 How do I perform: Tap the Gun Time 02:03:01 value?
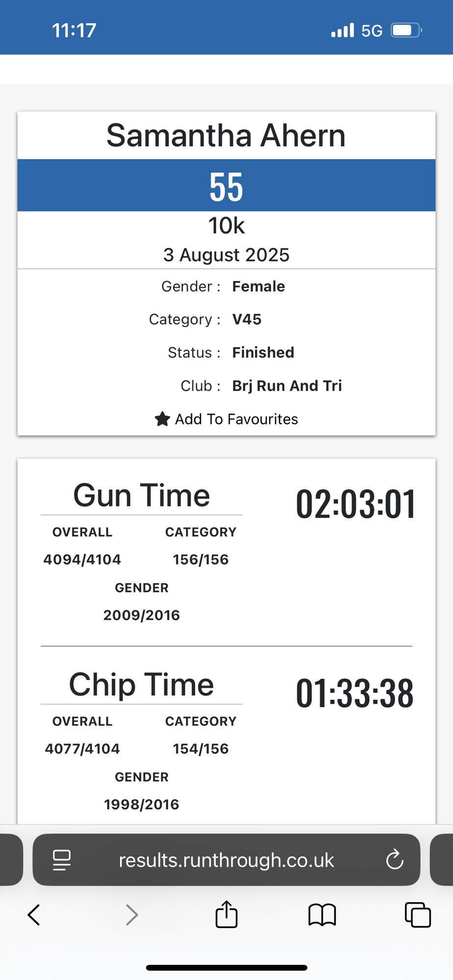click(355, 504)
